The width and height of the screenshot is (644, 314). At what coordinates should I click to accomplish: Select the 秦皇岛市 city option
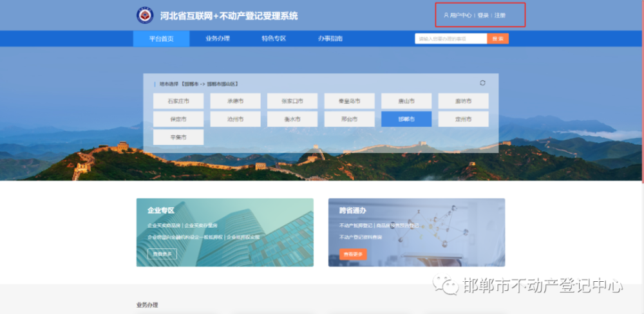[349, 101]
